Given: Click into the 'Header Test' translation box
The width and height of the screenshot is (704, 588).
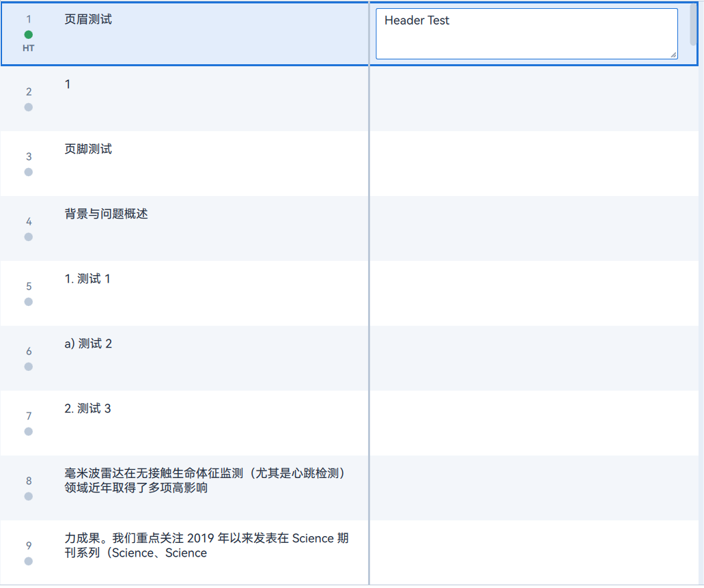Looking at the screenshot, I should 526,33.
